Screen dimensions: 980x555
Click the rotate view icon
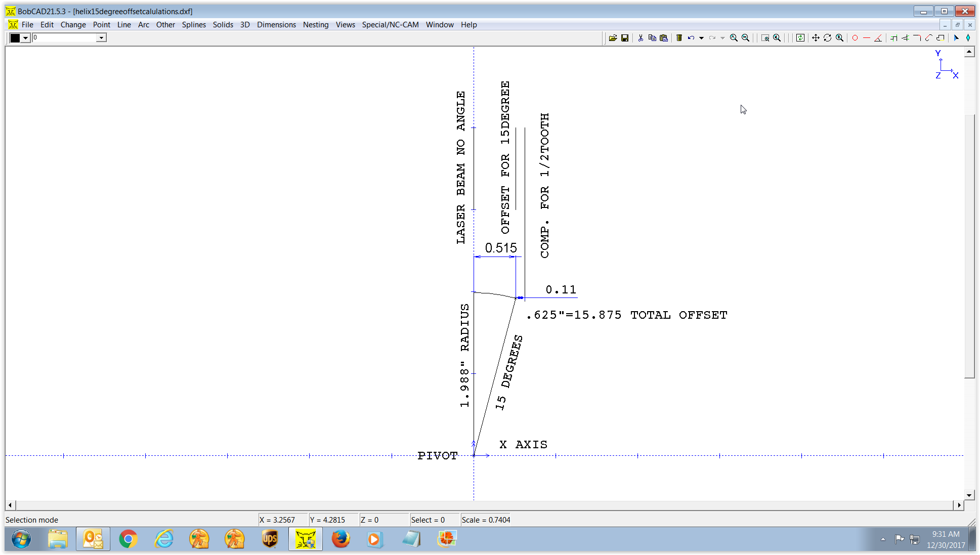click(x=828, y=38)
